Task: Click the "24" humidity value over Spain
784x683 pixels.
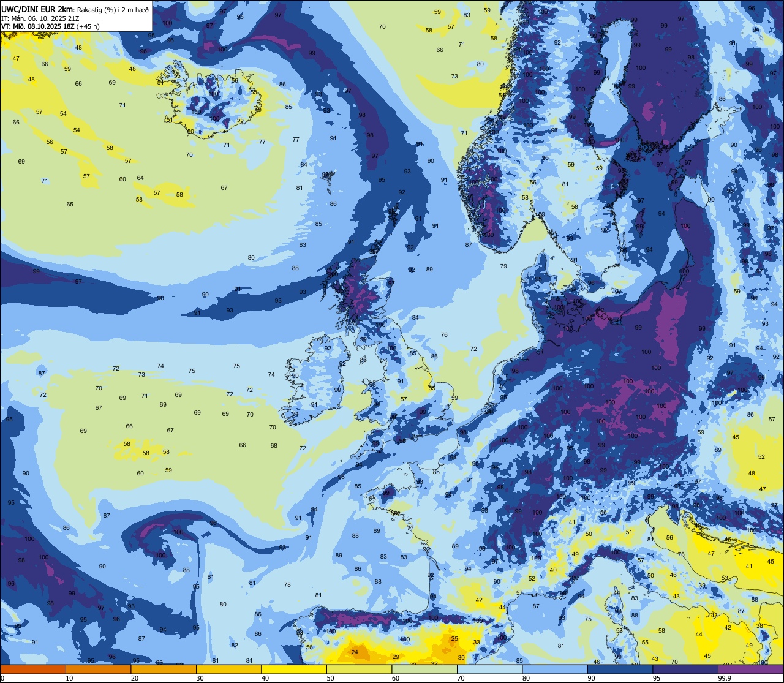Action: (x=355, y=652)
